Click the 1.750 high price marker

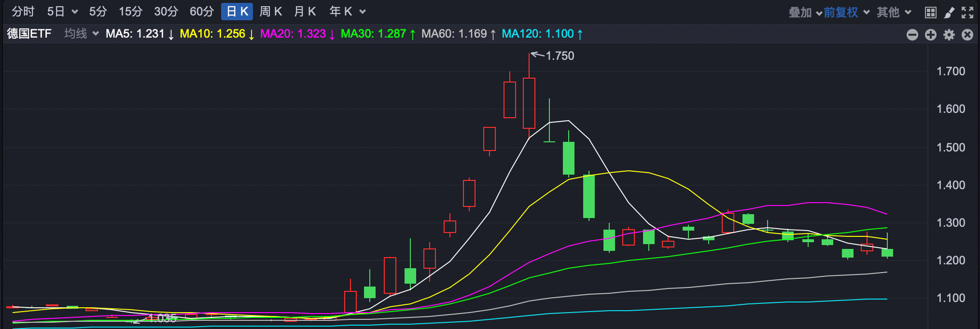click(560, 56)
